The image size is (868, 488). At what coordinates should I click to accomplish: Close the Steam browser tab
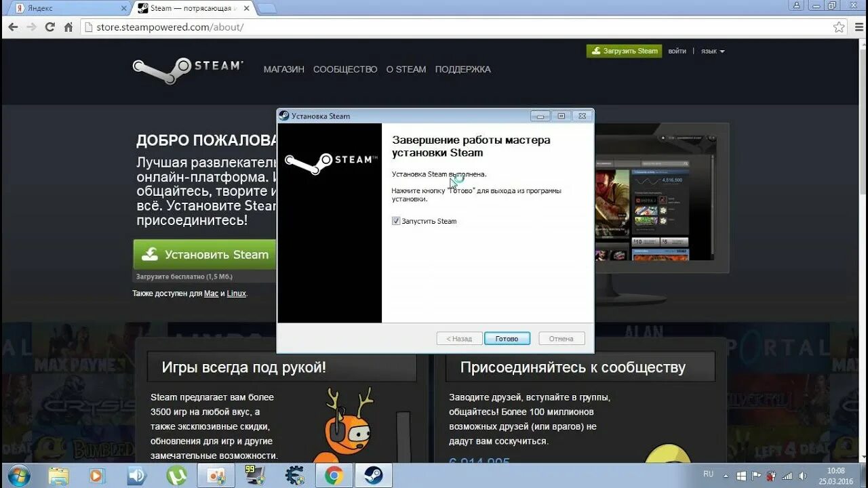click(x=245, y=9)
